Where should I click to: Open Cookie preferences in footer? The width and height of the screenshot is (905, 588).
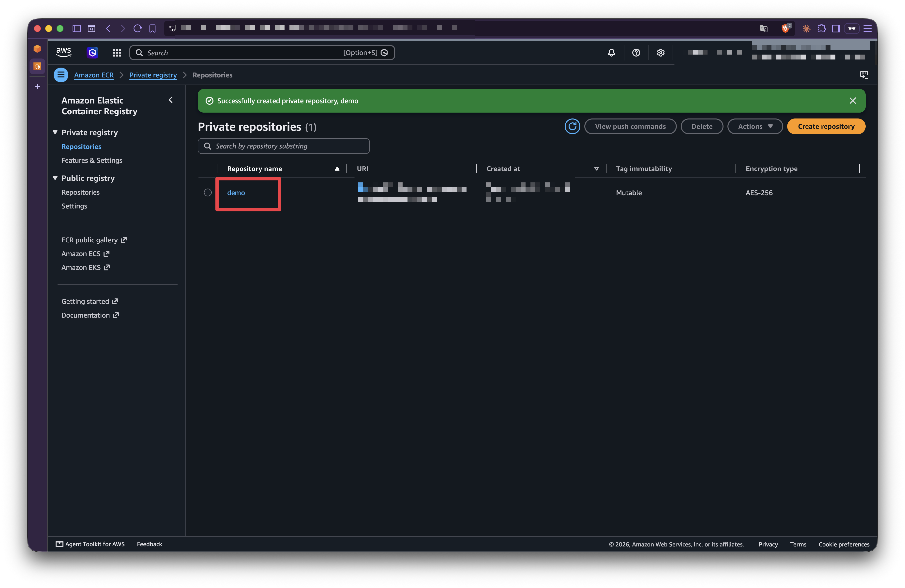[x=844, y=544]
